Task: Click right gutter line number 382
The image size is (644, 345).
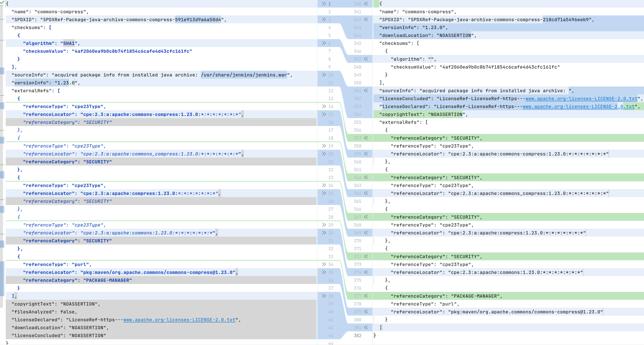Action: click(357, 336)
